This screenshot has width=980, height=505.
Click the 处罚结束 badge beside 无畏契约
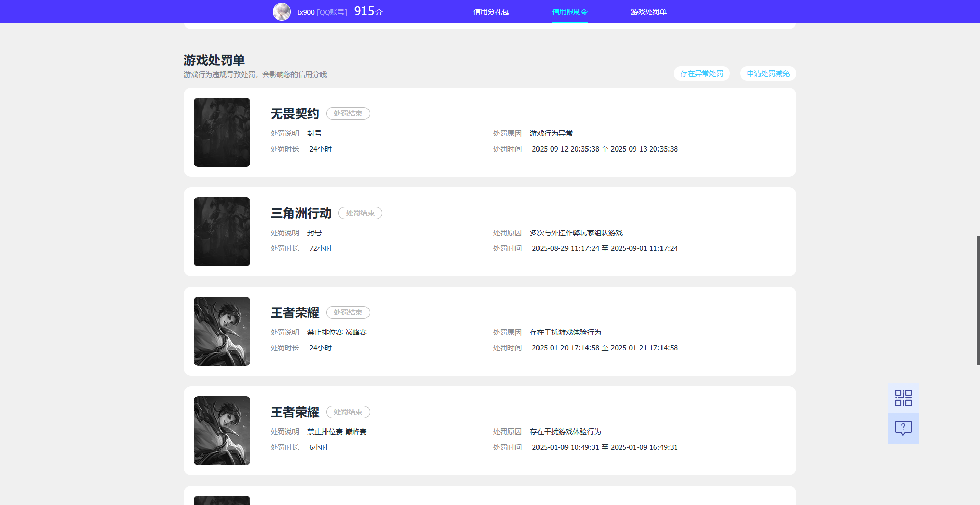coord(348,113)
